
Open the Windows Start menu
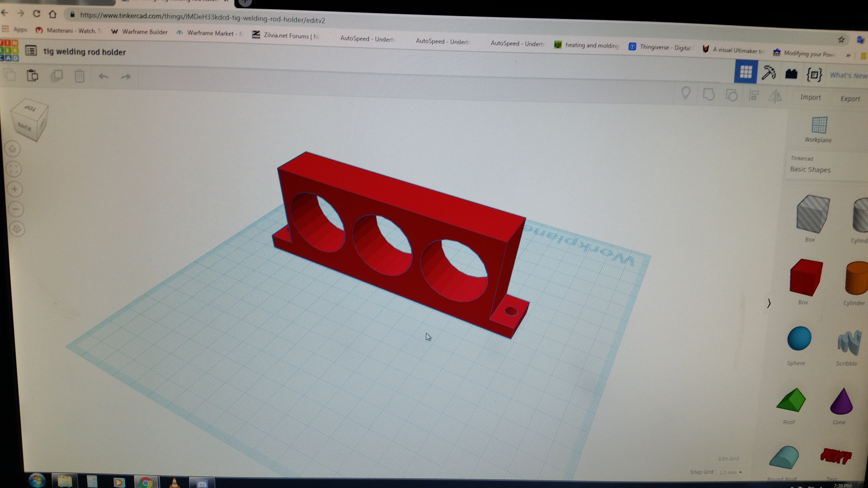(x=37, y=480)
